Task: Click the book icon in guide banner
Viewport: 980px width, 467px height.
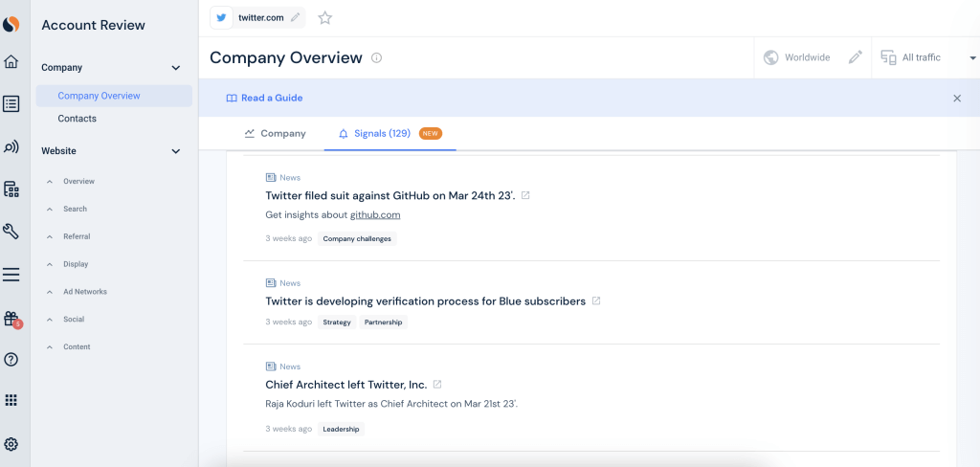Action: click(232, 99)
